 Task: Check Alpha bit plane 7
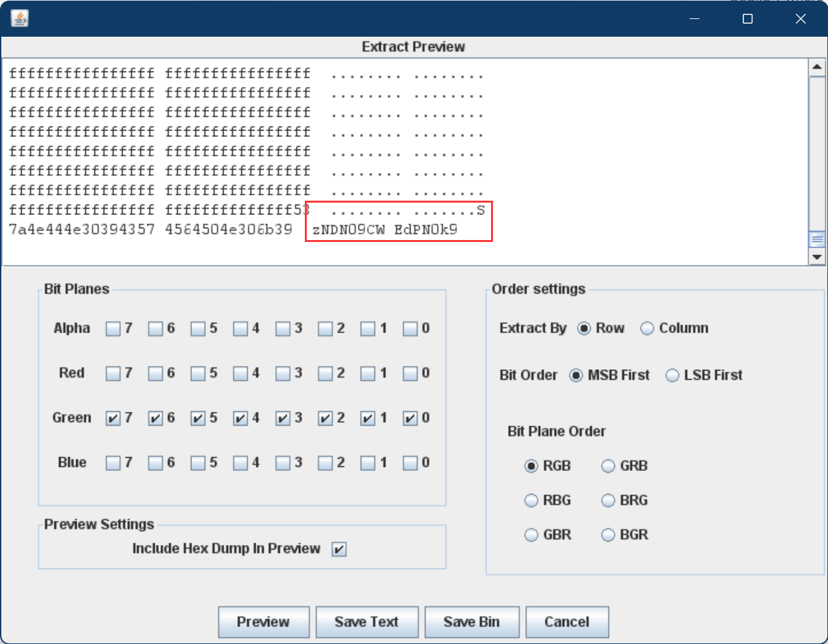pos(113,329)
